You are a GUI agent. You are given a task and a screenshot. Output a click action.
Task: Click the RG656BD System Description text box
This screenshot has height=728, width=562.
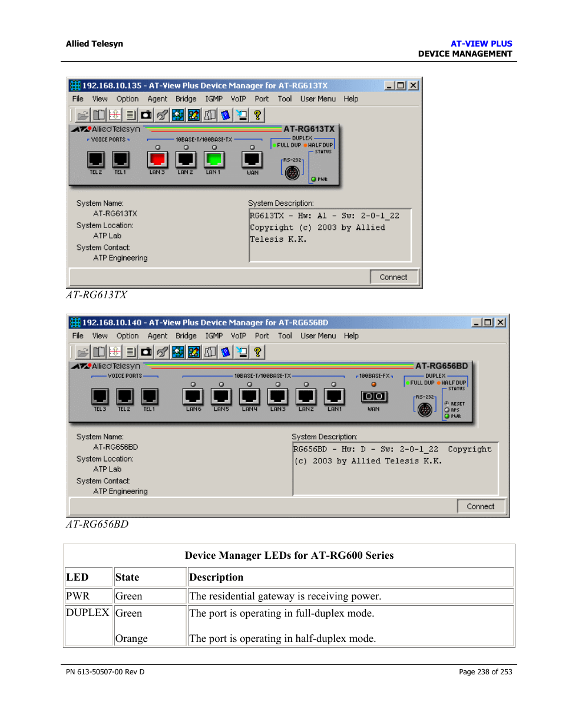[x=395, y=469]
